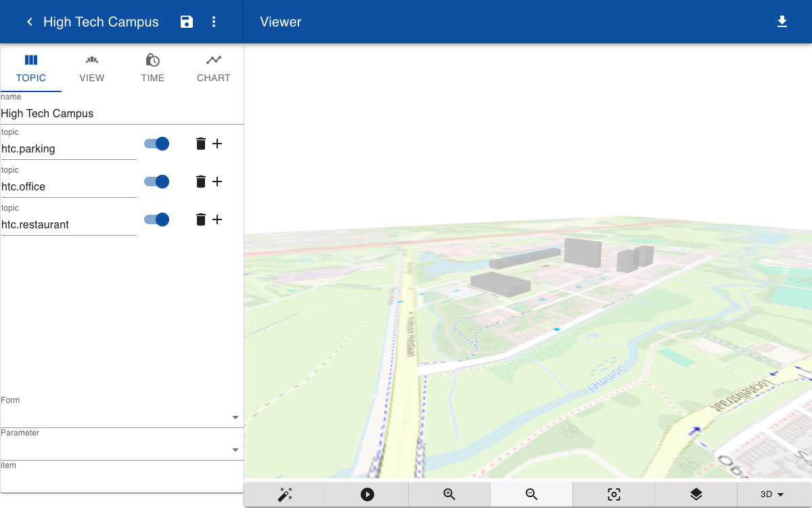Switch to the VIEW tab
812x508 pixels.
(92, 68)
